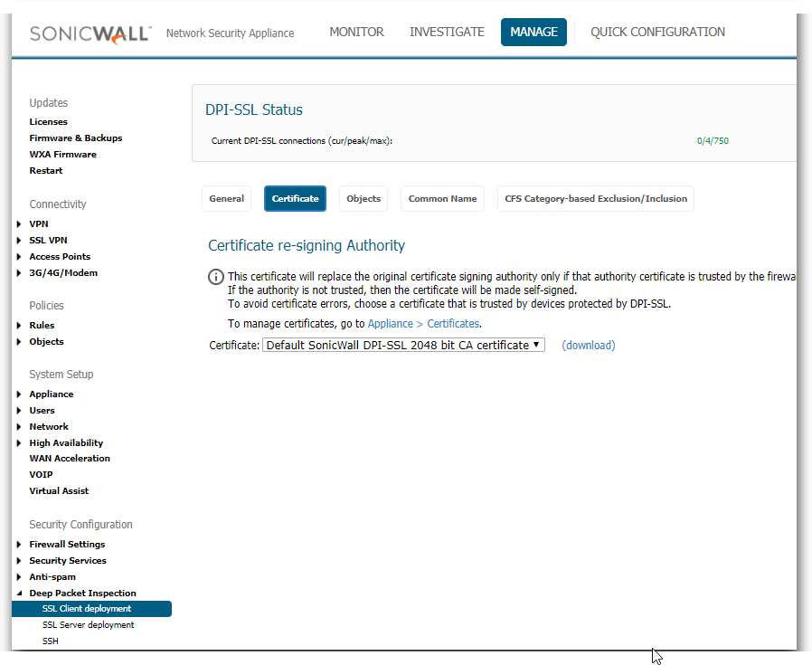Open the VPN sidebar item
Screen dimensions: 812x665
(x=39, y=223)
